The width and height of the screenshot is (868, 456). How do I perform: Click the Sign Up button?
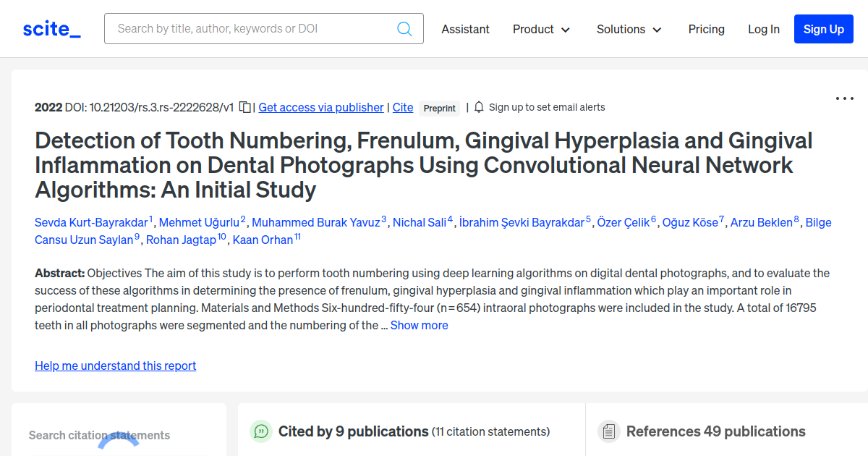[823, 29]
